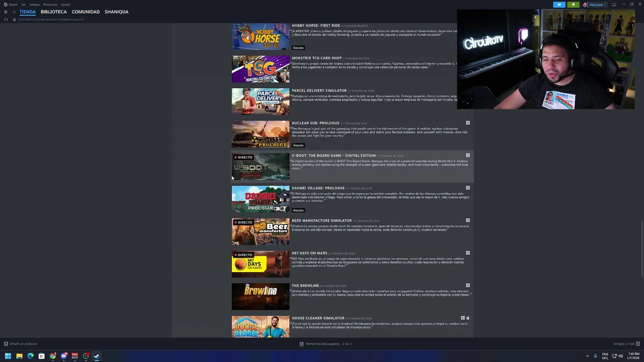Open the Ayuda menu
This screenshot has height=362, width=644.
(65, 5)
